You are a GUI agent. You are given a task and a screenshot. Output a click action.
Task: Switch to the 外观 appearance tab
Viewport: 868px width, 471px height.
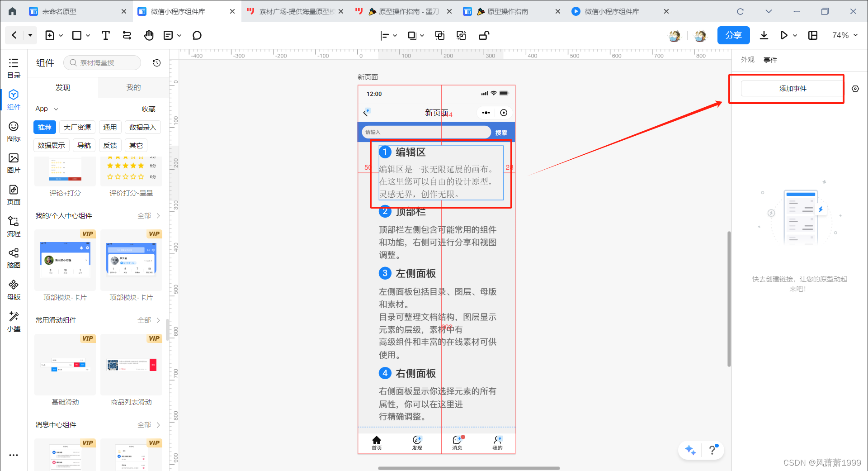click(748, 60)
